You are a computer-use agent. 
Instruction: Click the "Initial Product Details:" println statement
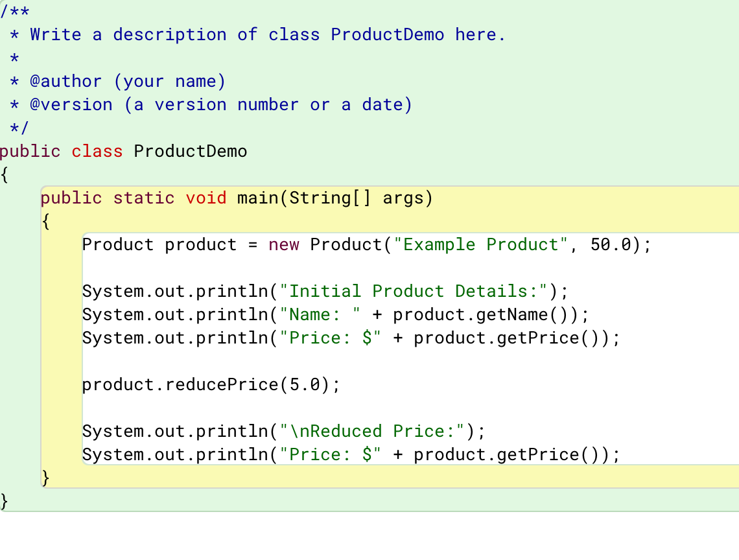[324, 291]
